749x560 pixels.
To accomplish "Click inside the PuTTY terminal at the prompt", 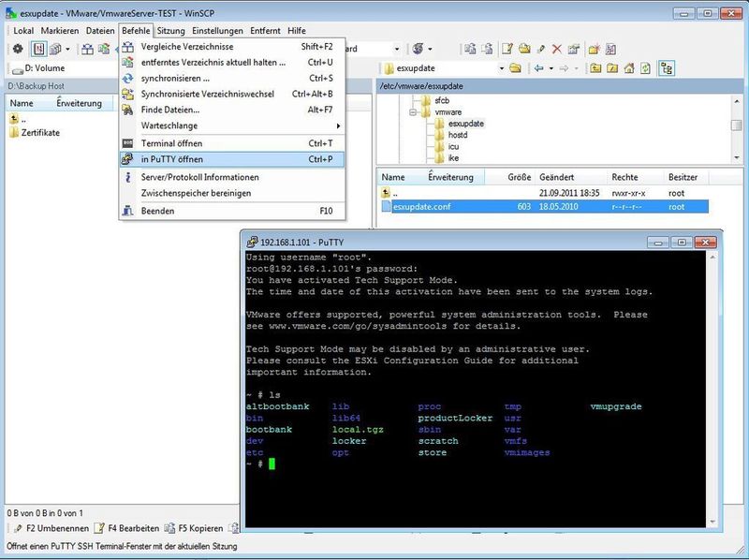I will (272, 464).
